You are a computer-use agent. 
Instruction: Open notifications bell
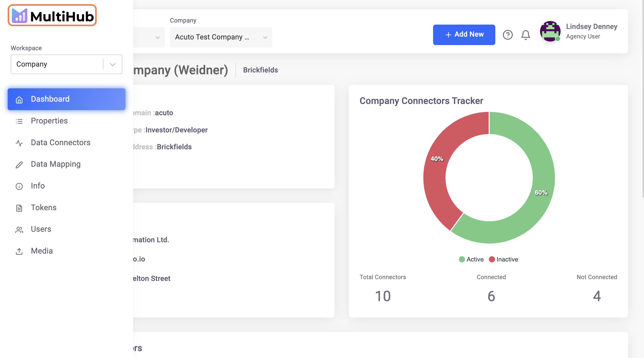pyautogui.click(x=525, y=35)
